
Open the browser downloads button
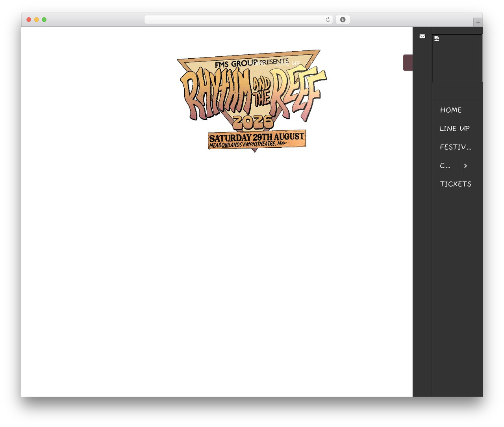tap(343, 20)
